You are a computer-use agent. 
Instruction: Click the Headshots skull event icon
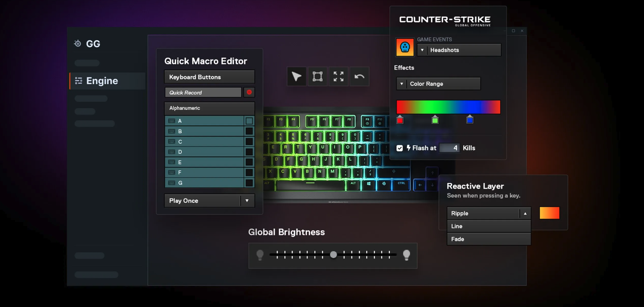pos(405,47)
